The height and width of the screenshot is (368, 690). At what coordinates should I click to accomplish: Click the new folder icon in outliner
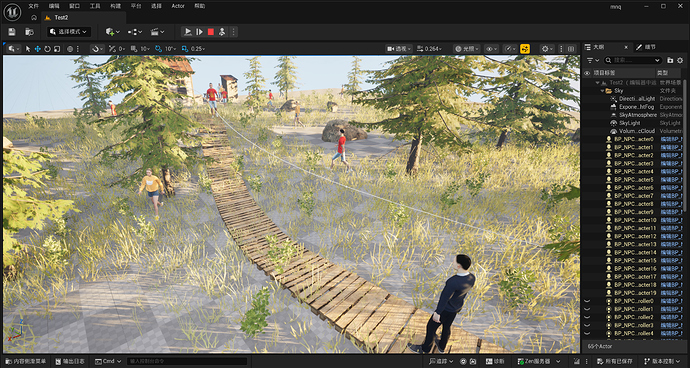click(x=670, y=60)
